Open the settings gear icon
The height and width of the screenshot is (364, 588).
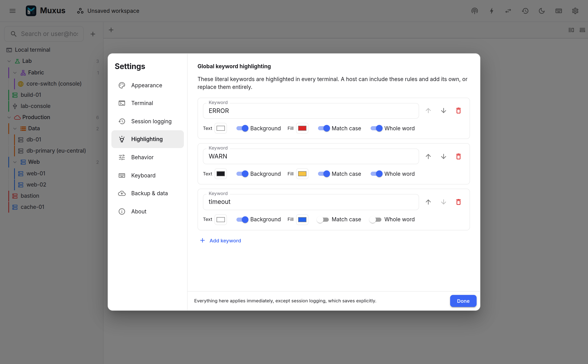click(575, 11)
